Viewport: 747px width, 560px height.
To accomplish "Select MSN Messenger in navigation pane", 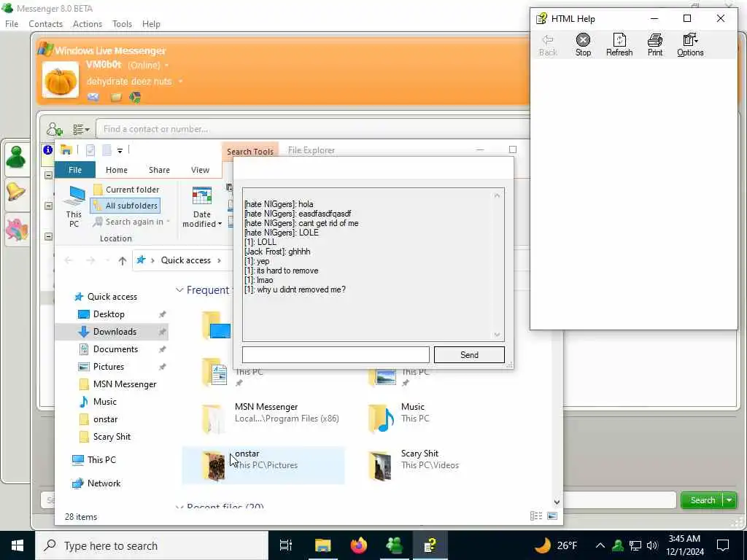I will (124, 384).
